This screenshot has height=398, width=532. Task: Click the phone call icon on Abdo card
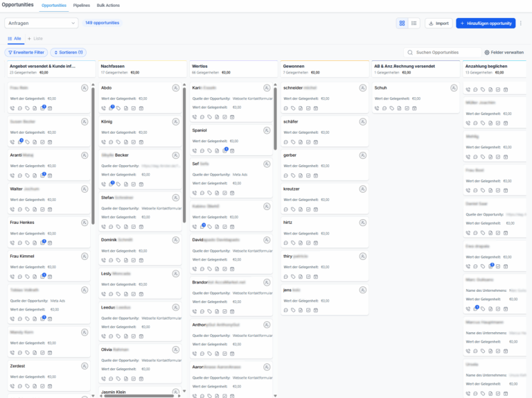pos(103,108)
